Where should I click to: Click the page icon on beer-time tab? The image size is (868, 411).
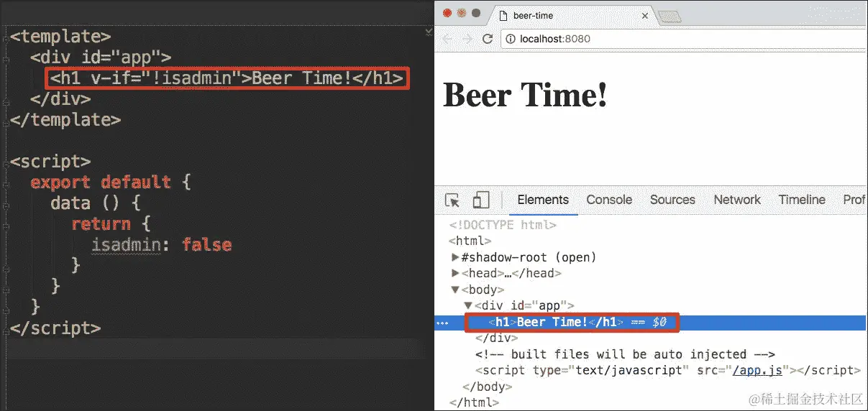[x=503, y=15]
